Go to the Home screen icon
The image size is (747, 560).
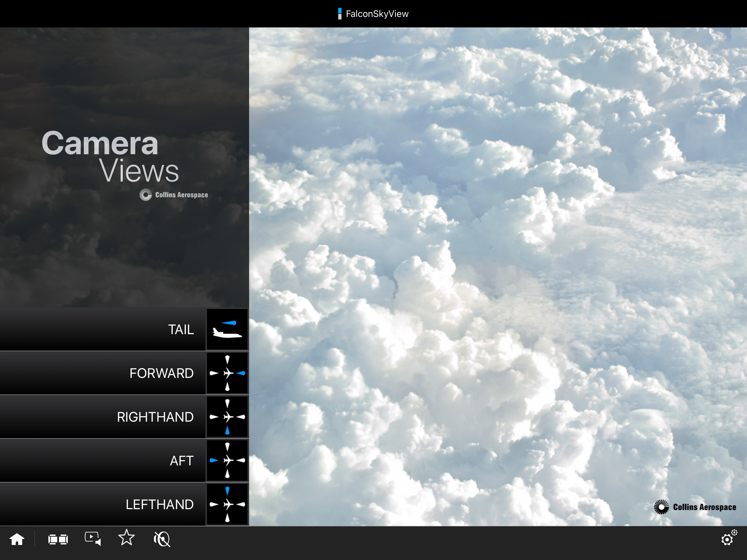pos(17,539)
